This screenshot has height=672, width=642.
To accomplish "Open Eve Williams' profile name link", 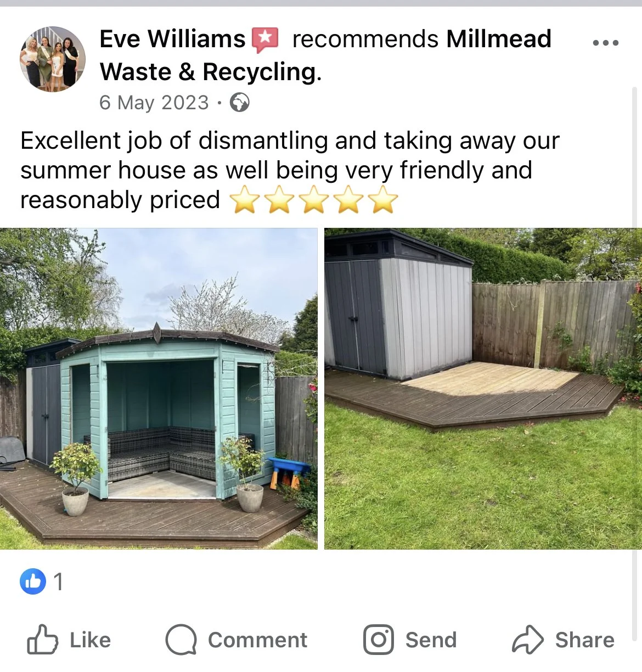I will pyautogui.click(x=172, y=39).
